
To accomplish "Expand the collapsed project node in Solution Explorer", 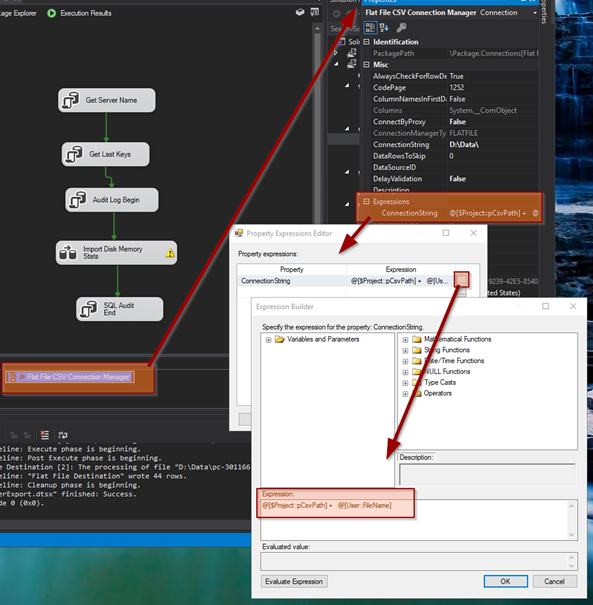I will pyautogui.click(x=336, y=52).
